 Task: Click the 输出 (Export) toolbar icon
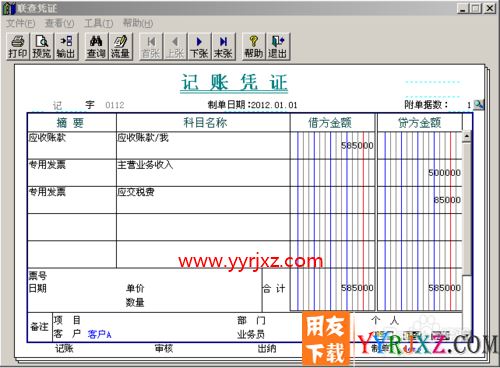66,46
